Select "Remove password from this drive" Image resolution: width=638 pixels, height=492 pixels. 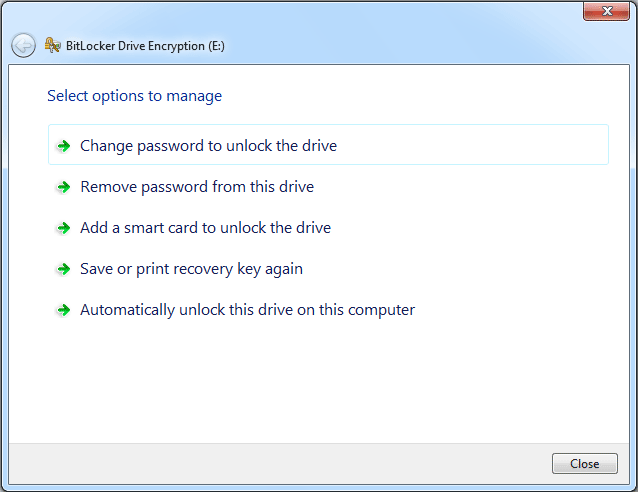[x=197, y=187]
